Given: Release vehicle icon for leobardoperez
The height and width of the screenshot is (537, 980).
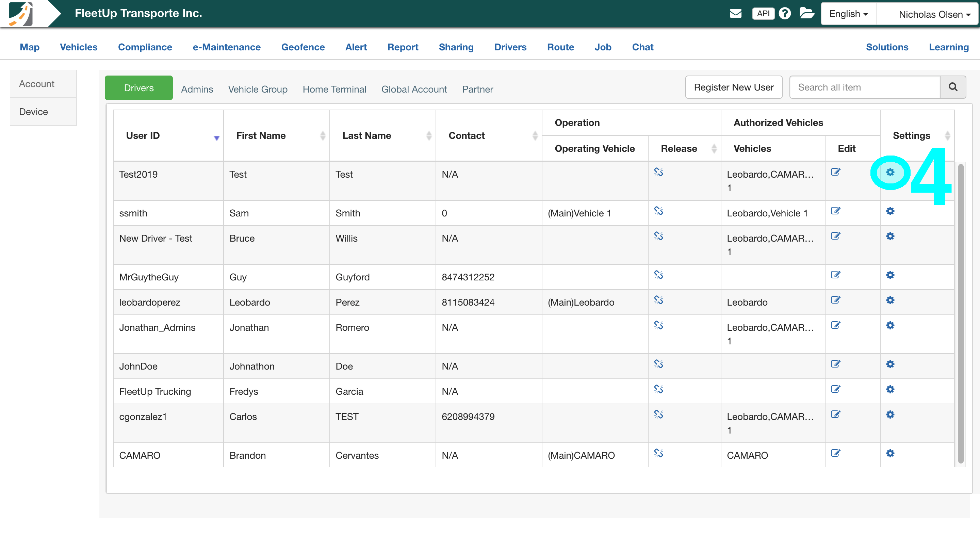Looking at the screenshot, I should click(658, 300).
